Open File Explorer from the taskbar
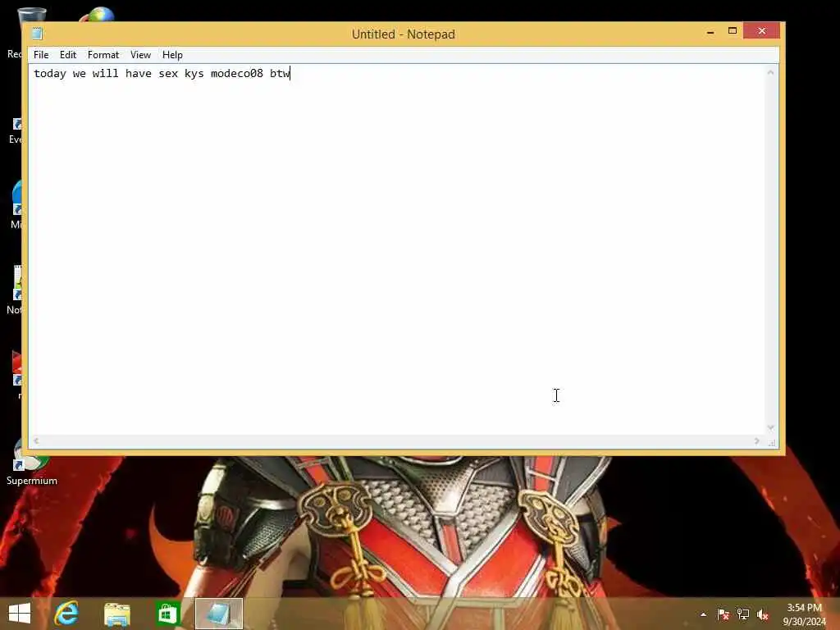The image size is (840, 630). (x=116, y=614)
